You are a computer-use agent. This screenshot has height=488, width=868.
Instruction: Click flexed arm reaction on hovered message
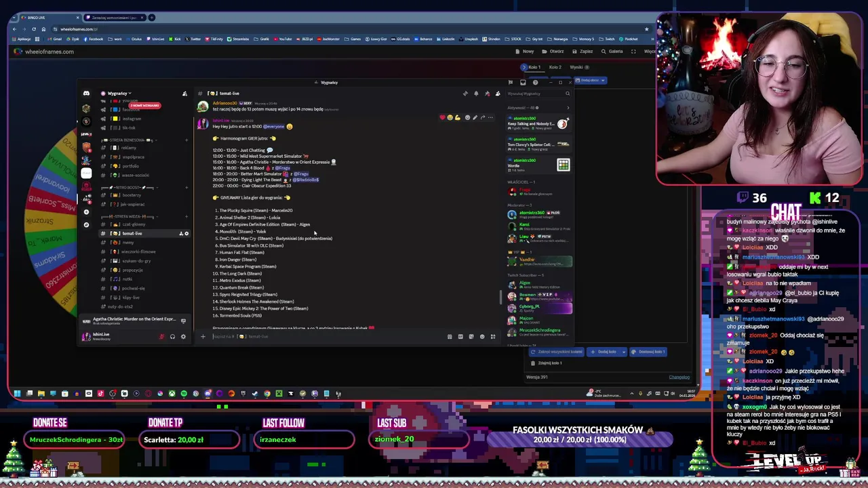pyautogui.click(x=458, y=117)
